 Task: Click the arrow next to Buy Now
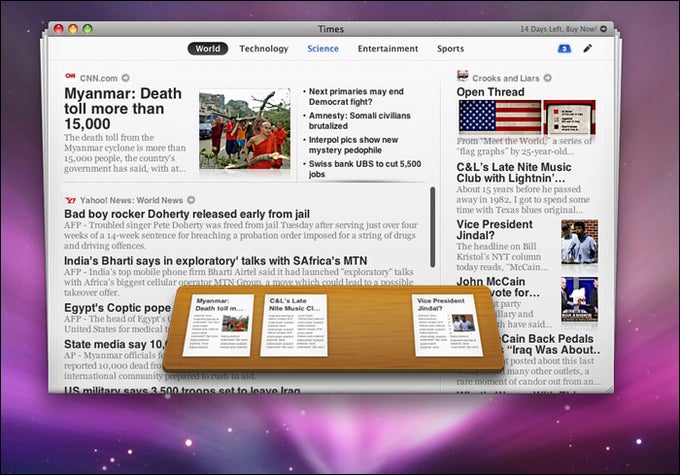point(603,29)
